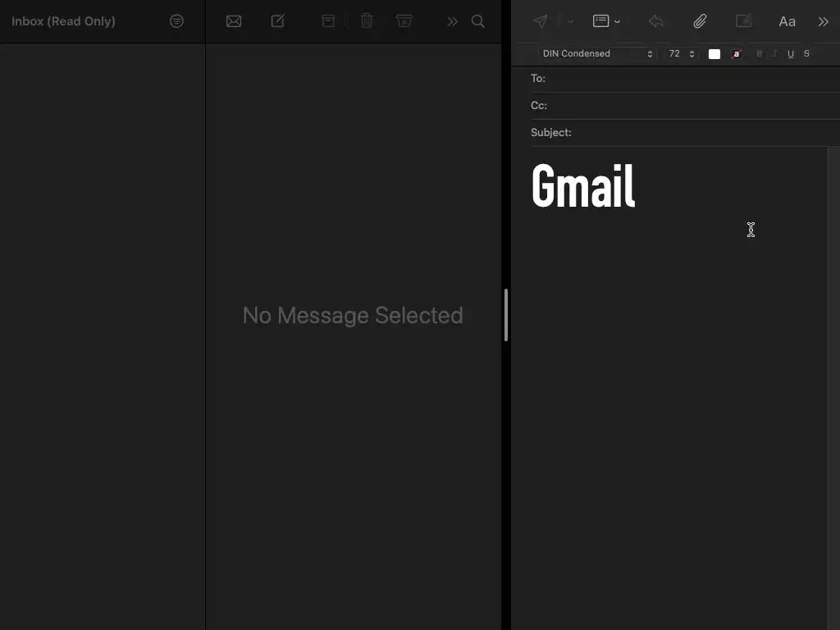
Task: Open header fields dropdown
Action: pos(606,21)
